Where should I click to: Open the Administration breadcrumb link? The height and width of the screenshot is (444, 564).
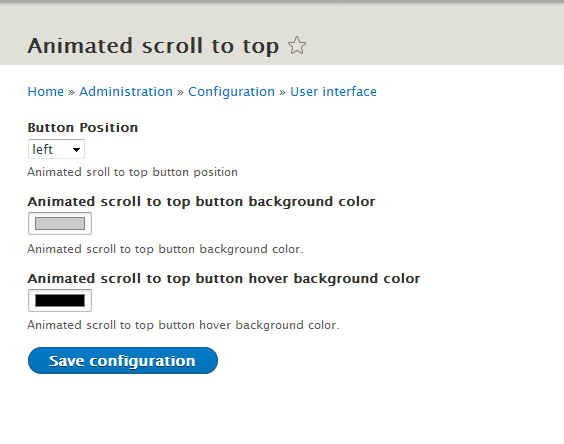coord(126,92)
